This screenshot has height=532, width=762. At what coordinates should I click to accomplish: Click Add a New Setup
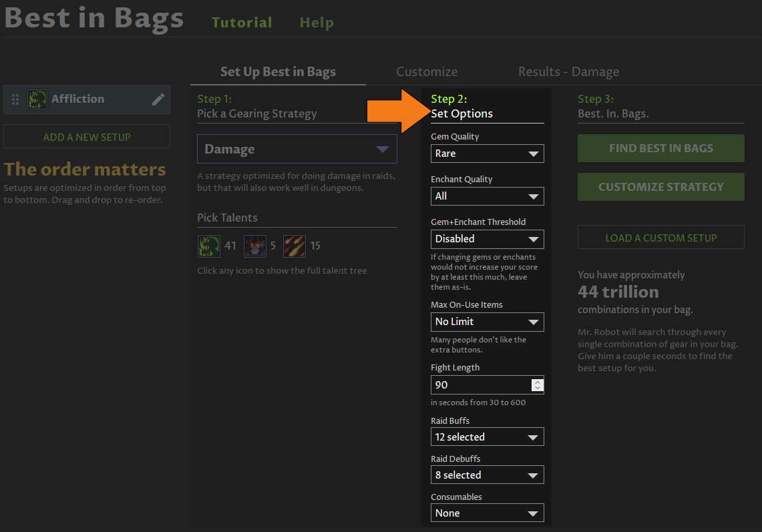point(86,136)
